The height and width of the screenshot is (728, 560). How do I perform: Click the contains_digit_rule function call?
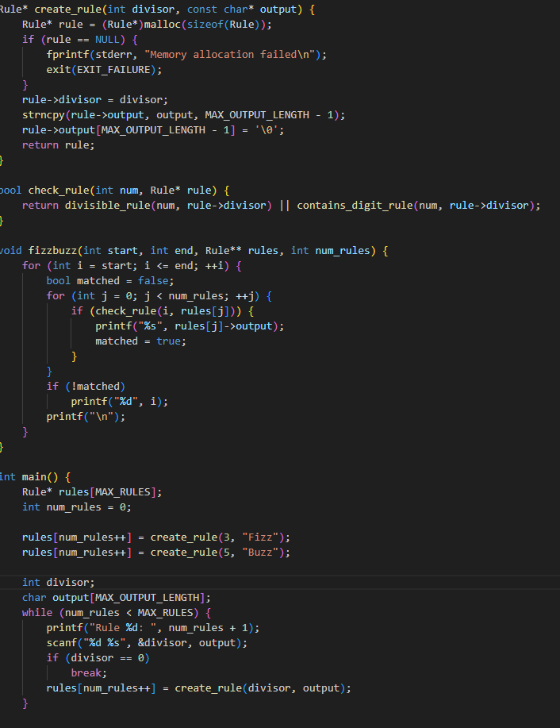355,205
